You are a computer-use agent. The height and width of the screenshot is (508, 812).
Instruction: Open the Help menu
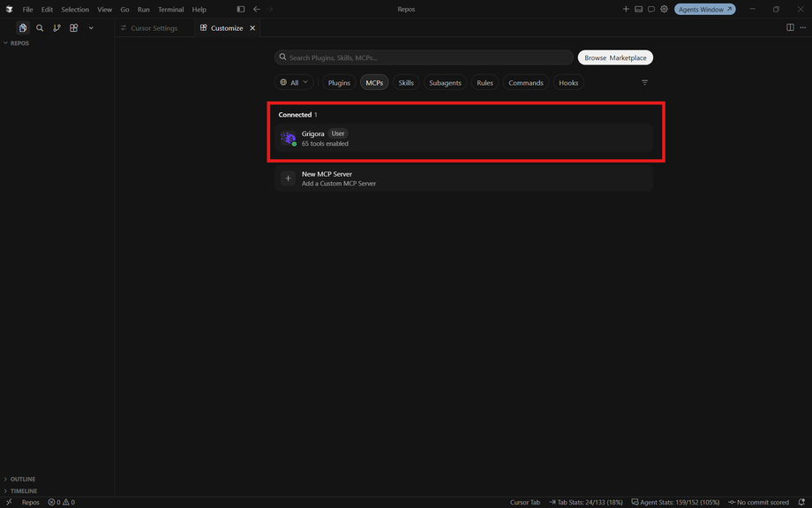click(x=199, y=10)
